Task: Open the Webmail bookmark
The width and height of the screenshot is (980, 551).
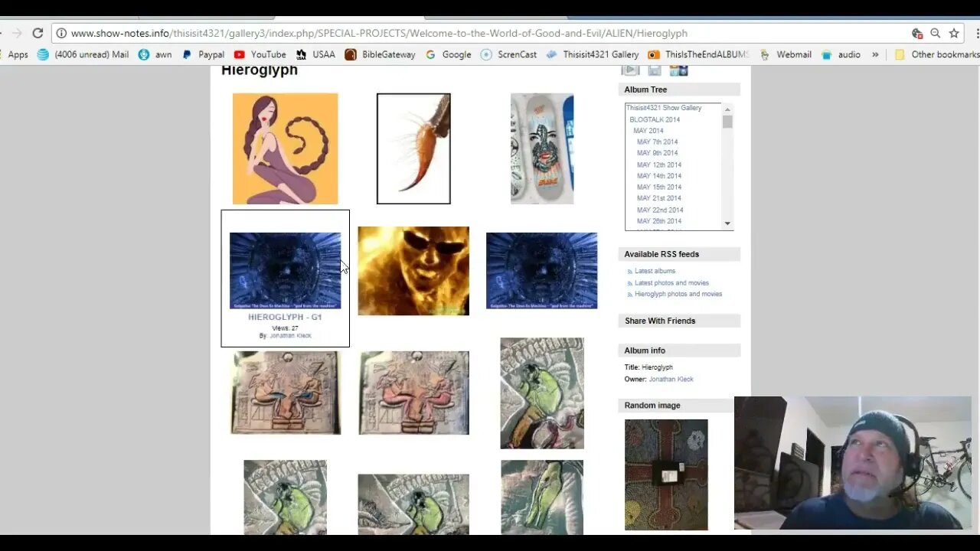Action: (x=786, y=54)
